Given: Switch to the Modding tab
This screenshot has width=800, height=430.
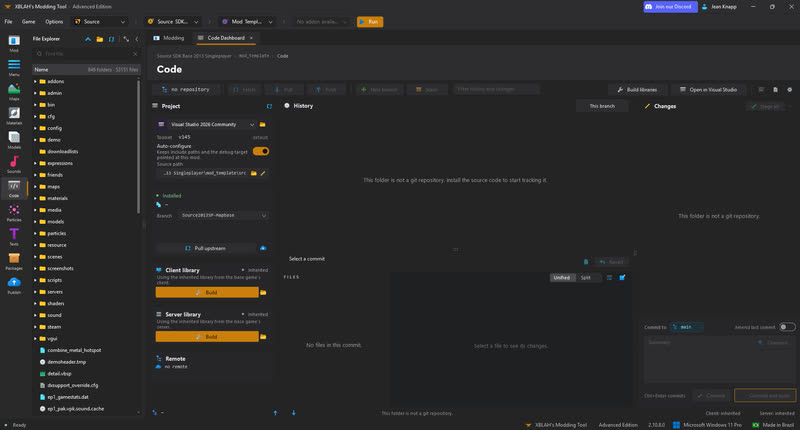Looking at the screenshot, I should pyautogui.click(x=169, y=38).
